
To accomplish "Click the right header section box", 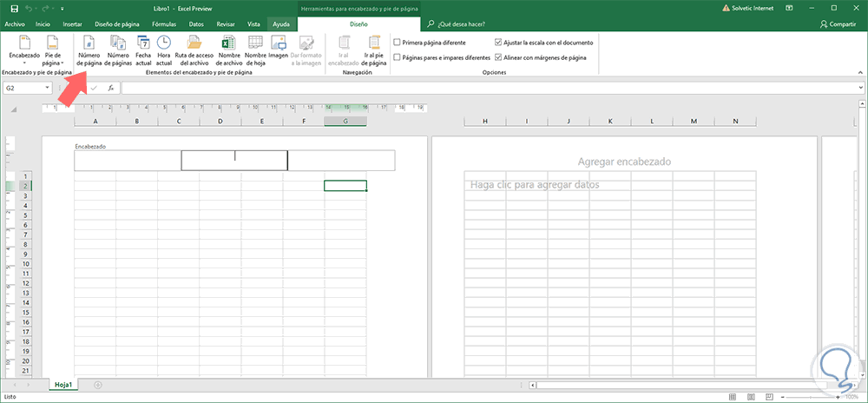I will click(x=341, y=161).
